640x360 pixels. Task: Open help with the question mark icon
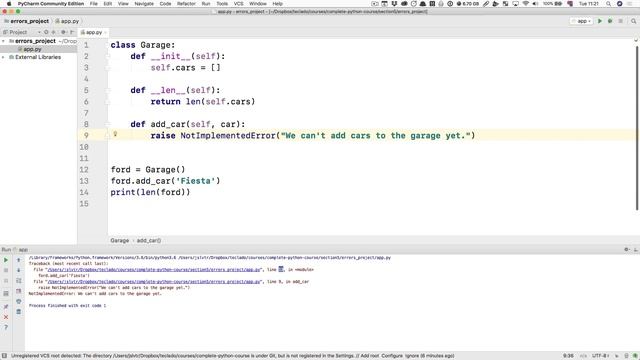[6, 327]
